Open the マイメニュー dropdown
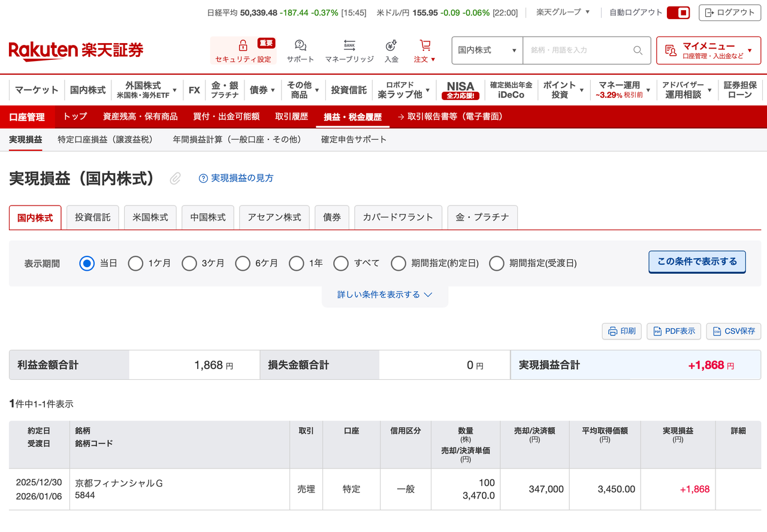 point(708,50)
